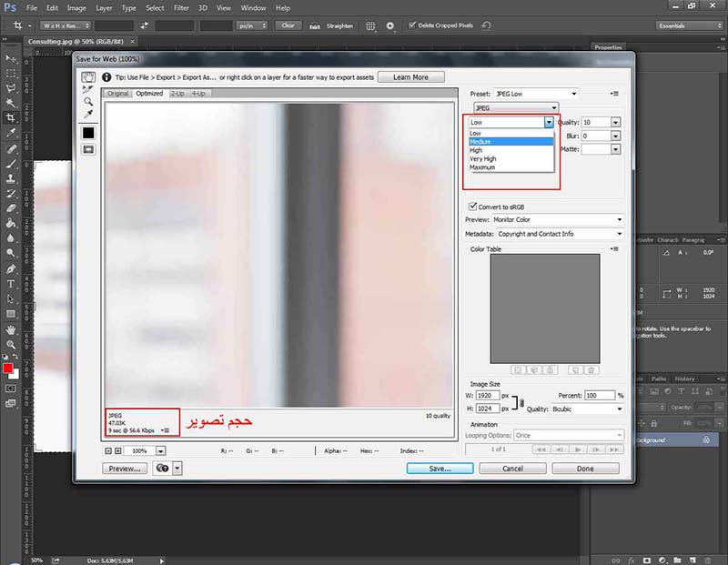Image resolution: width=728 pixels, height=565 pixels.
Task: Select the Slice Select tool in dialog
Action: [x=88, y=89]
